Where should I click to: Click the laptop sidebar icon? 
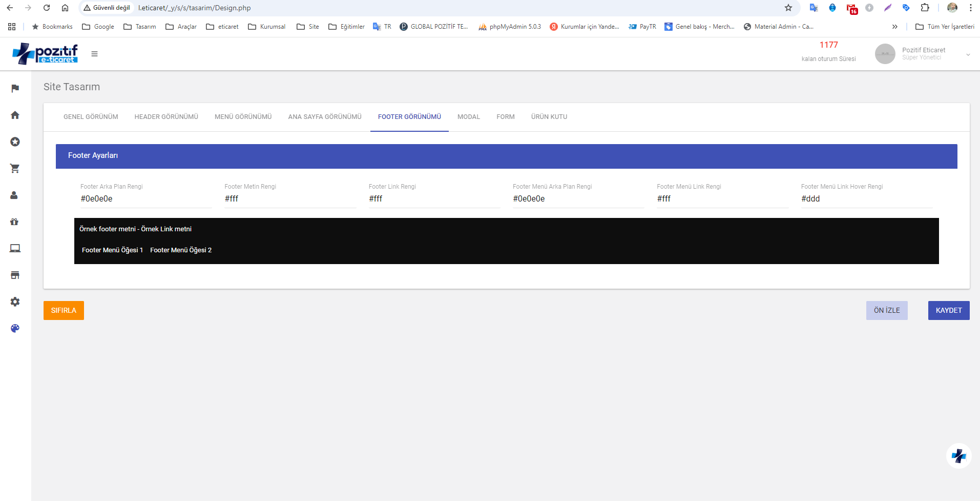point(15,248)
